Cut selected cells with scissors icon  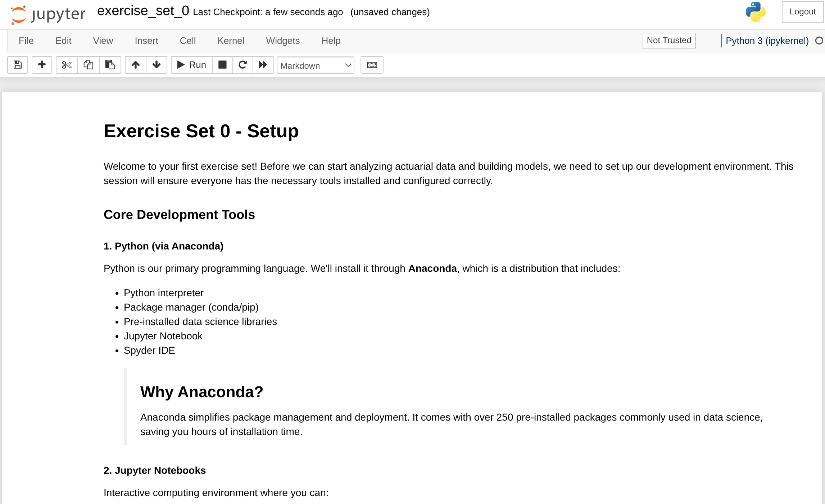coord(67,65)
